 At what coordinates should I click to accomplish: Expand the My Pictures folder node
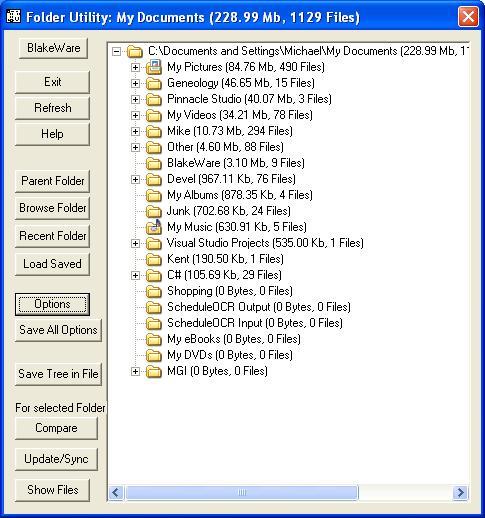[135, 67]
